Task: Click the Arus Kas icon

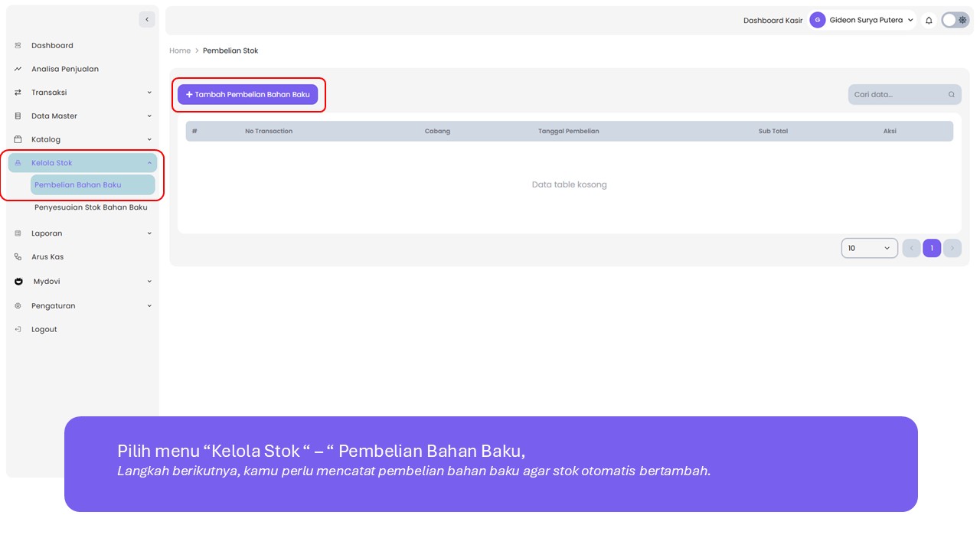Action: [18, 257]
